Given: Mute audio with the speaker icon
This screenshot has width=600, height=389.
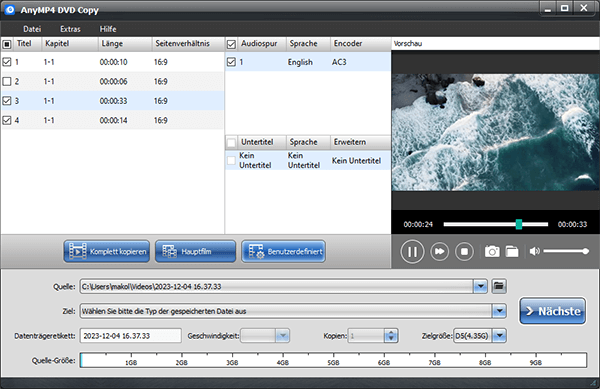Looking at the screenshot, I should coord(534,251).
